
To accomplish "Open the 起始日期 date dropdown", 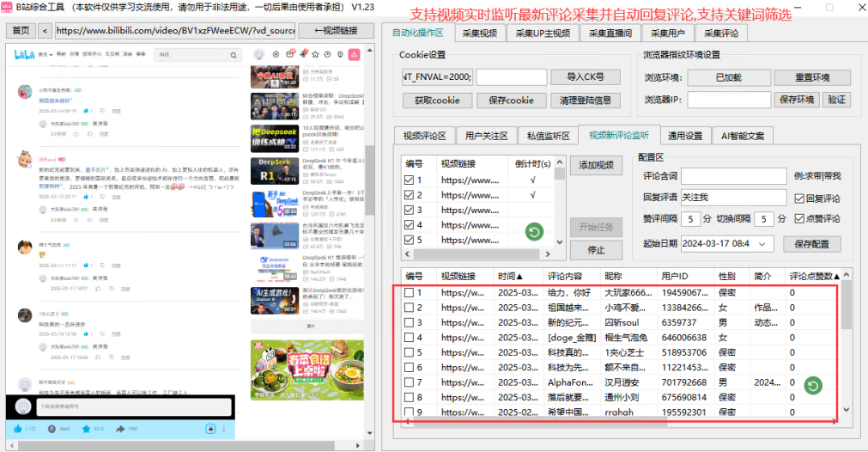I will pos(762,244).
